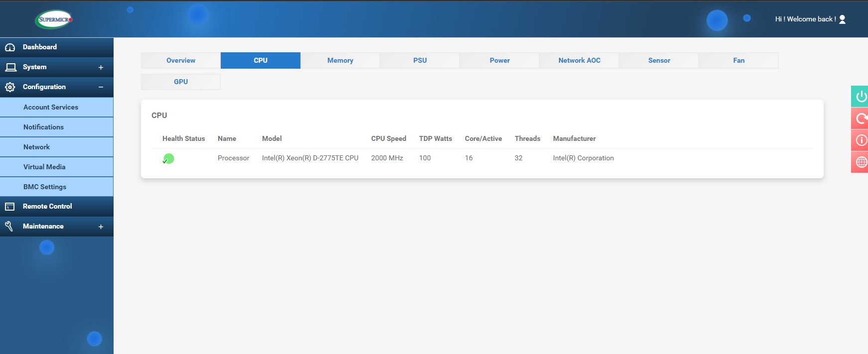
Task: Open BMC Settings page
Action: 45,187
